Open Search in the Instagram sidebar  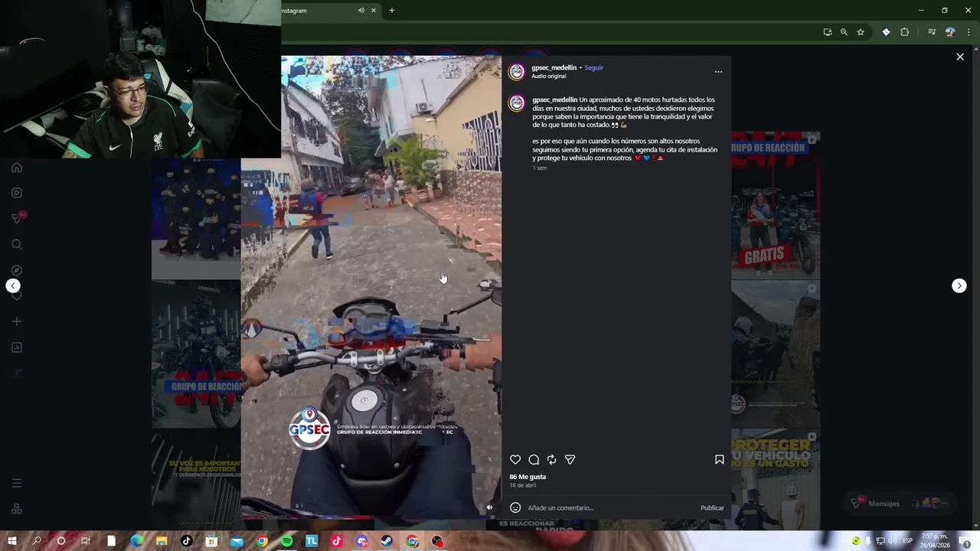(17, 244)
